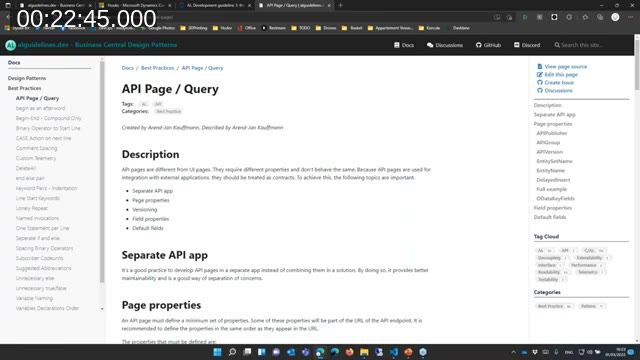The image size is (640, 360).
Task: Jump to EntitySetName in table of contents
Action: click(554, 161)
